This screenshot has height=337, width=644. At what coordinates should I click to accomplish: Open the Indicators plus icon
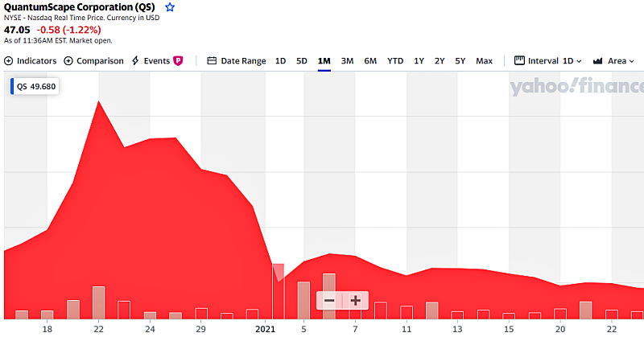tap(9, 61)
